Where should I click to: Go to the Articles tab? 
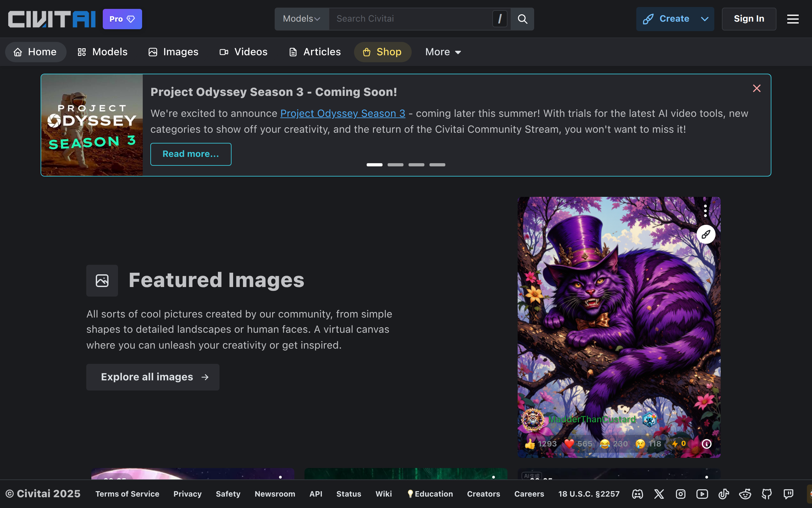click(x=315, y=52)
